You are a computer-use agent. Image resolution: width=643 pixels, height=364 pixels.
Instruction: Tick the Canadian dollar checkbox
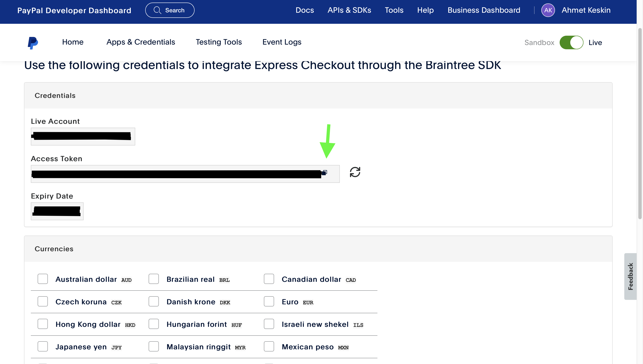(269, 279)
